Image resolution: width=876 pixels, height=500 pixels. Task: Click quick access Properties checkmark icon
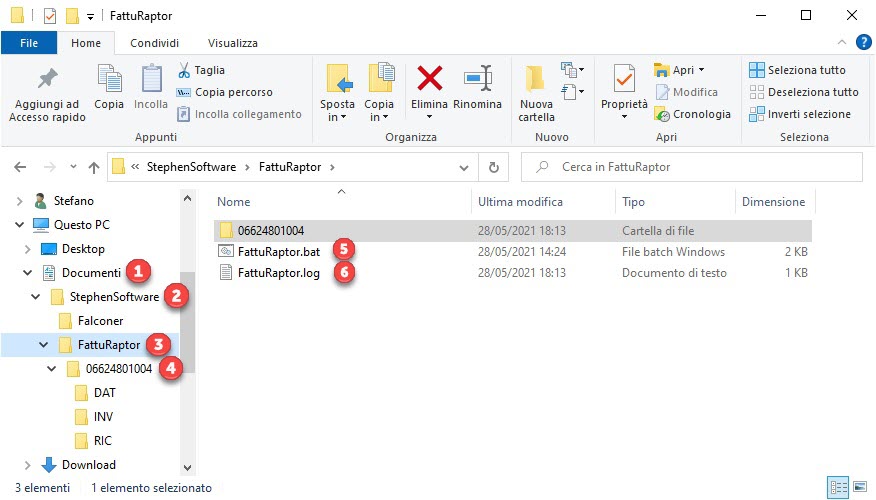point(50,16)
